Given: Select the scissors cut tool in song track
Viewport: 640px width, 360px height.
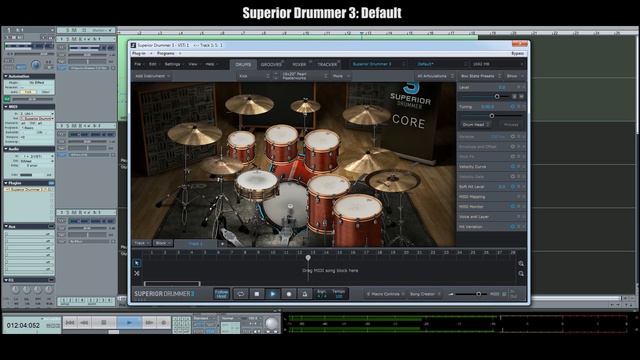Looking at the screenshot, I should pos(137,273).
